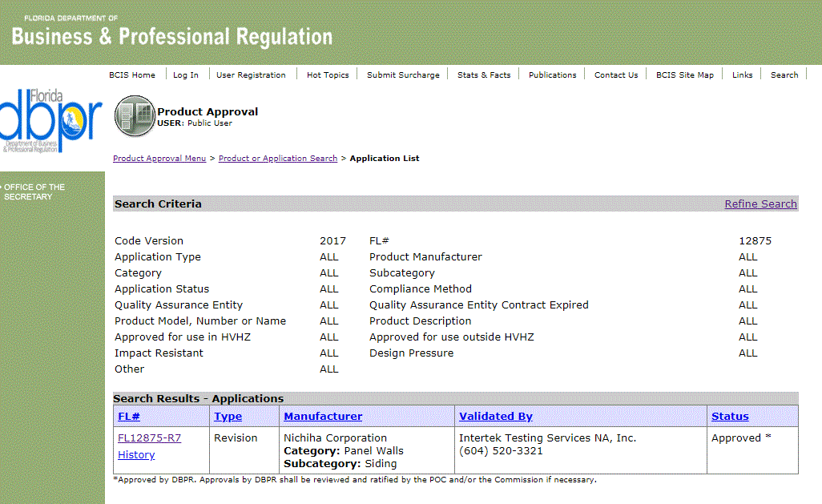The height and width of the screenshot is (504, 822).
Task: Click Links in the navigation bar
Action: pyautogui.click(x=743, y=75)
